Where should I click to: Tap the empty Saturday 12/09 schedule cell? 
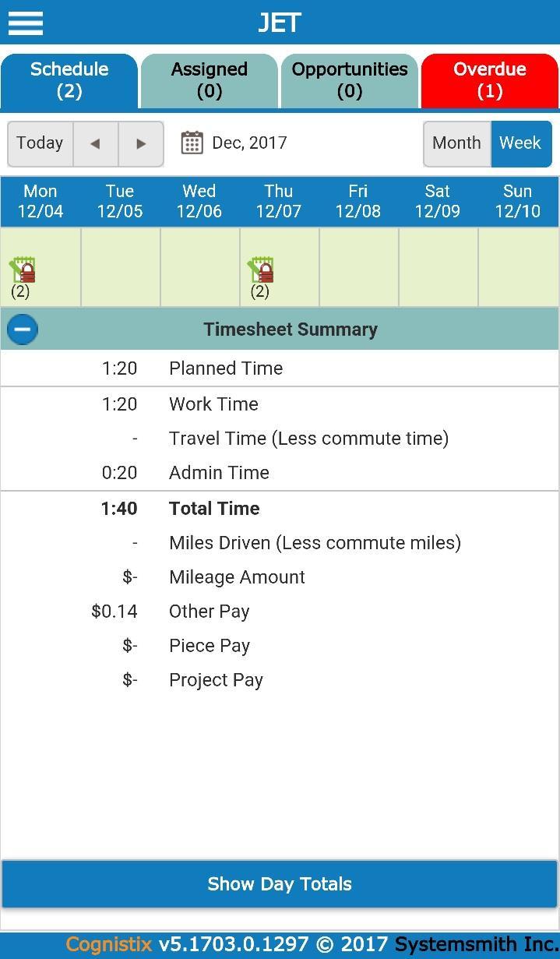438,267
